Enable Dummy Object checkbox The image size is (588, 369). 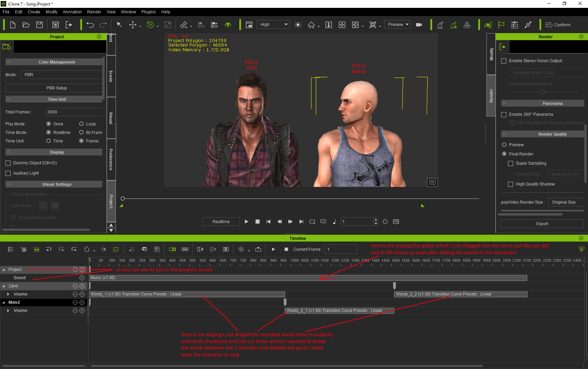pyautogui.click(x=8, y=163)
